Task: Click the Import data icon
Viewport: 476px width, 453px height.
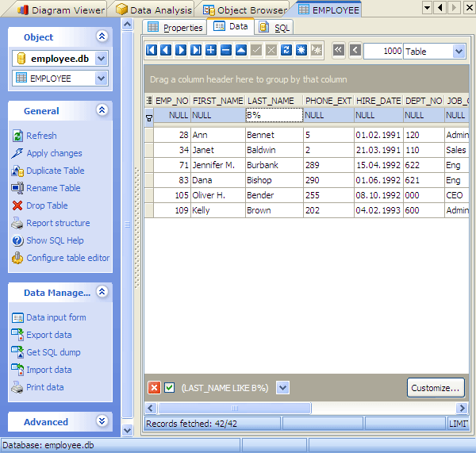Action: (x=17, y=370)
